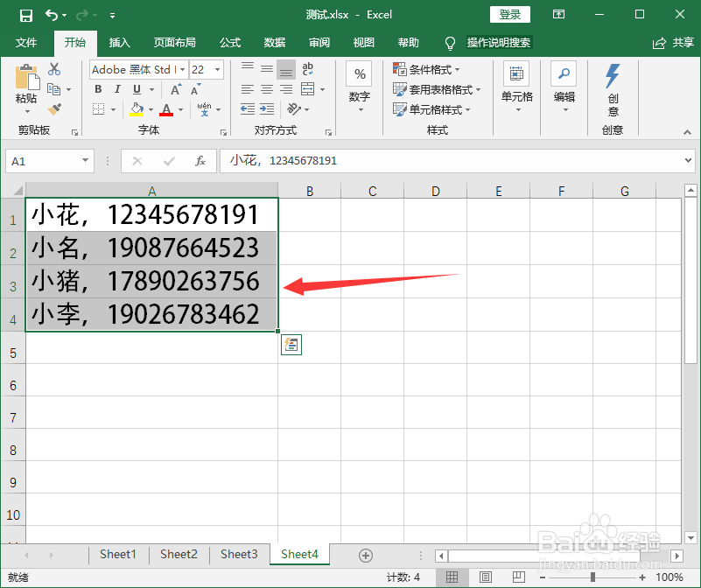The height and width of the screenshot is (588, 701).
Task: Click the Cells (单元格) ribbon icon
Action: tap(516, 73)
